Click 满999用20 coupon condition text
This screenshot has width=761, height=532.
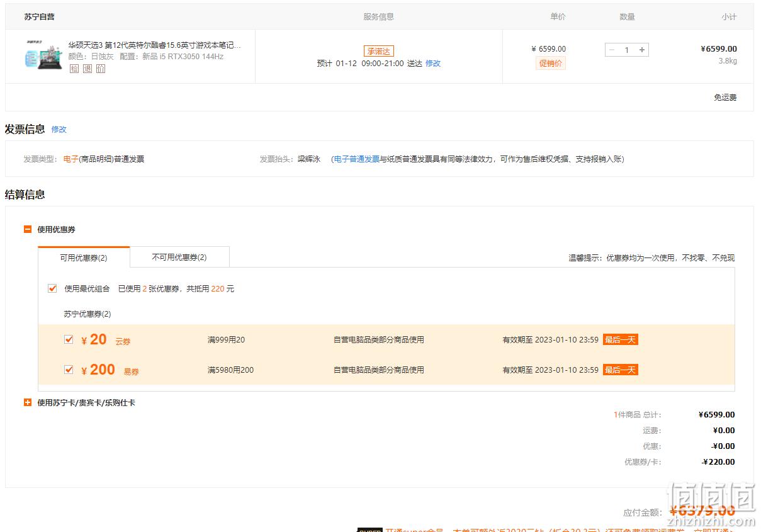[227, 340]
